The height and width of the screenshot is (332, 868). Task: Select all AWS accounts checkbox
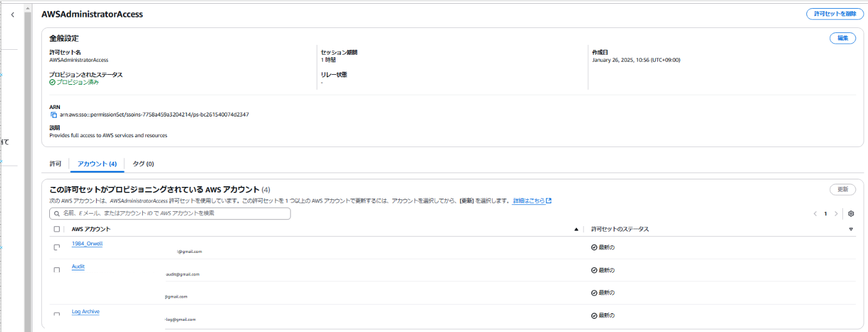pyautogui.click(x=57, y=229)
